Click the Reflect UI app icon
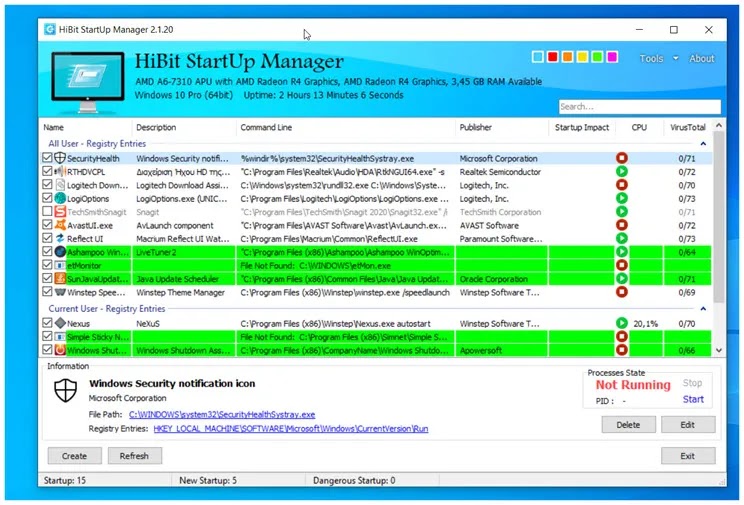Screen dimensions: 744x505 (60, 238)
